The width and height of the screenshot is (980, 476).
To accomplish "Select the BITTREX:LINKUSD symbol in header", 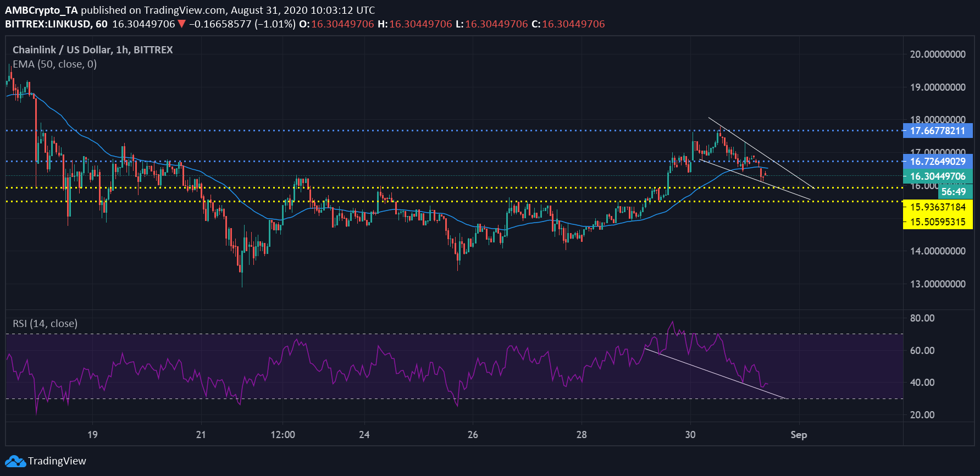I will pos(48,24).
